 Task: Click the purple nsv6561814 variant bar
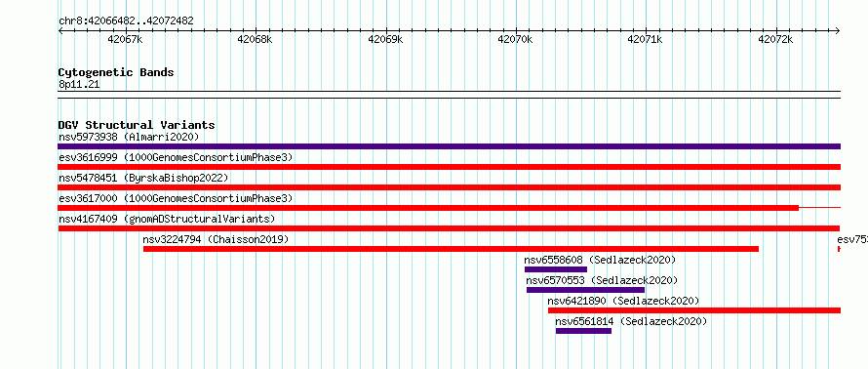click(583, 331)
